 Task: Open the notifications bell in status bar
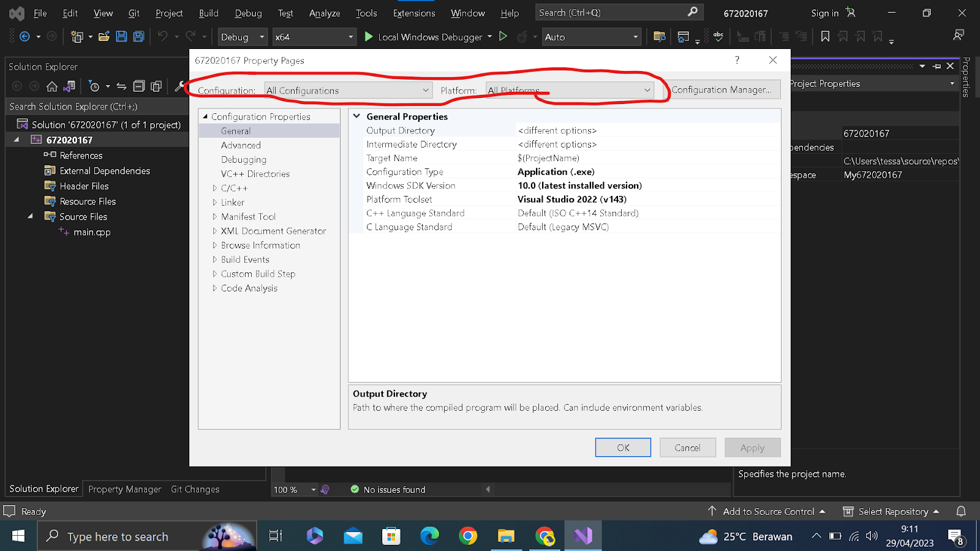961,511
